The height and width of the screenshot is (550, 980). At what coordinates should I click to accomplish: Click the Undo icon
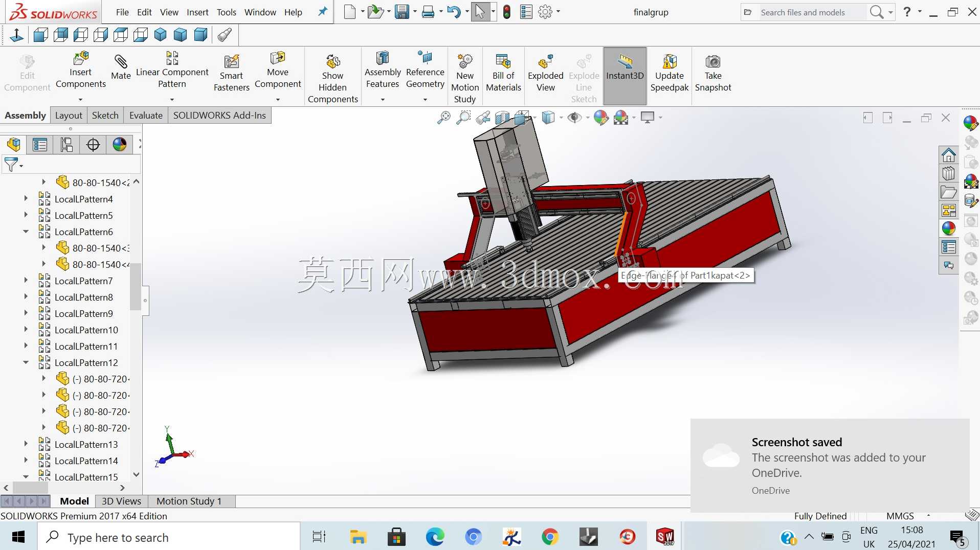click(x=454, y=12)
